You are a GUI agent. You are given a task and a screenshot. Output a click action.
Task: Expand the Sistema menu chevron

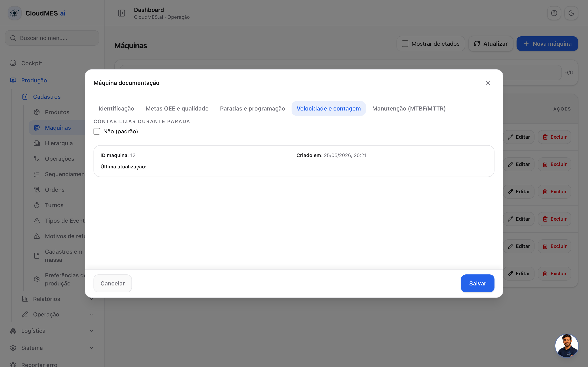(x=92, y=348)
